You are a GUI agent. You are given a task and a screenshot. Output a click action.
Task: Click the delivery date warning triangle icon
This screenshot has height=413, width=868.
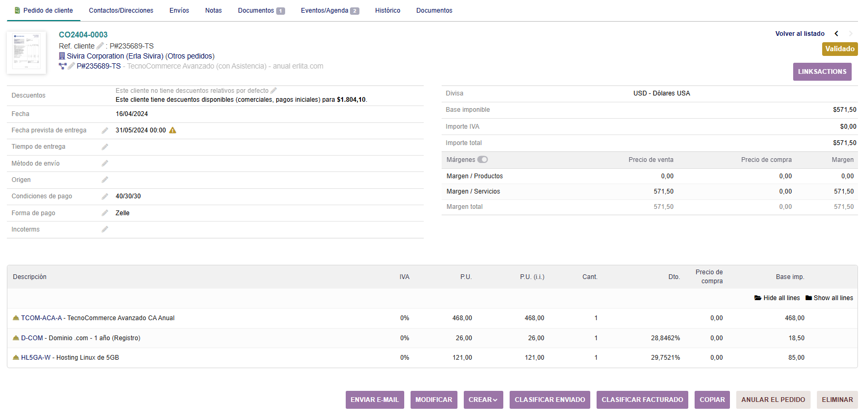click(172, 130)
